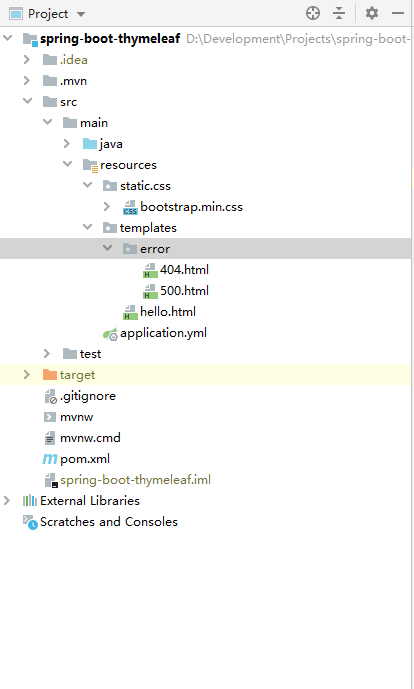Screen dimensions: 414x689
Task: Open the Project panel settings gear
Action: pyautogui.click(x=372, y=13)
